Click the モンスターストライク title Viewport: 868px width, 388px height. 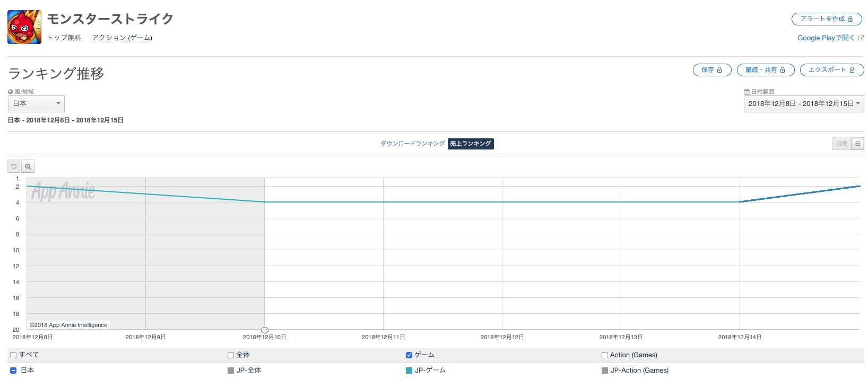[x=110, y=19]
